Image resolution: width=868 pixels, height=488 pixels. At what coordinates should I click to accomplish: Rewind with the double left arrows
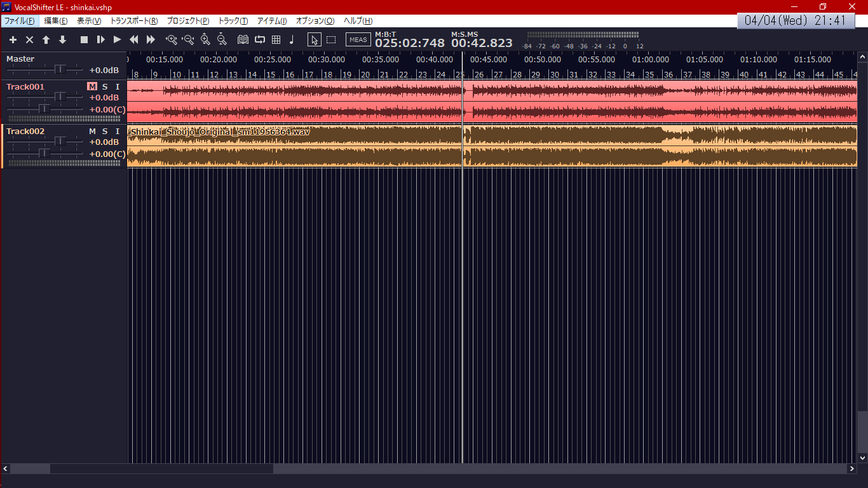pos(134,39)
